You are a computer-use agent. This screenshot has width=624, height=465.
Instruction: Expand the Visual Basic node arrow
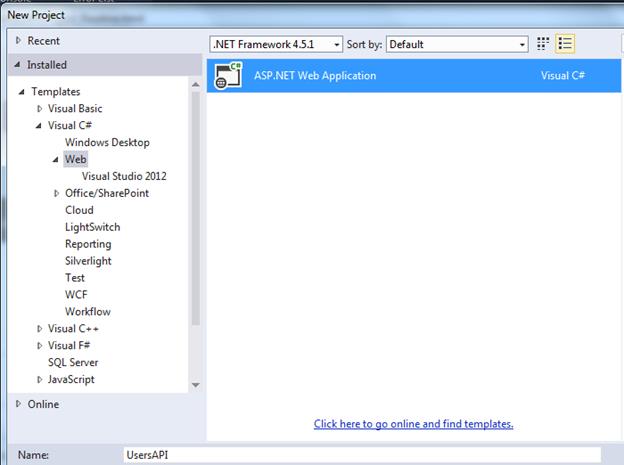pyautogui.click(x=39, y=109)
